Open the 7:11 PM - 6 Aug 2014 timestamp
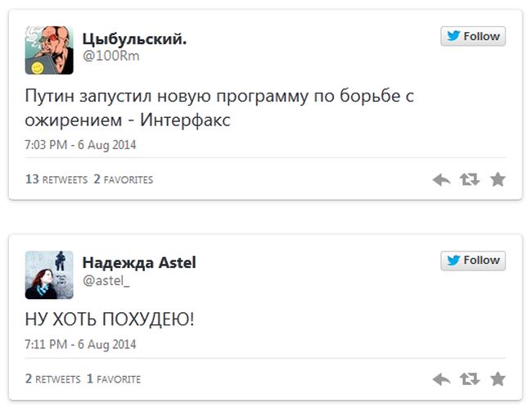 [x=80, y=344]
